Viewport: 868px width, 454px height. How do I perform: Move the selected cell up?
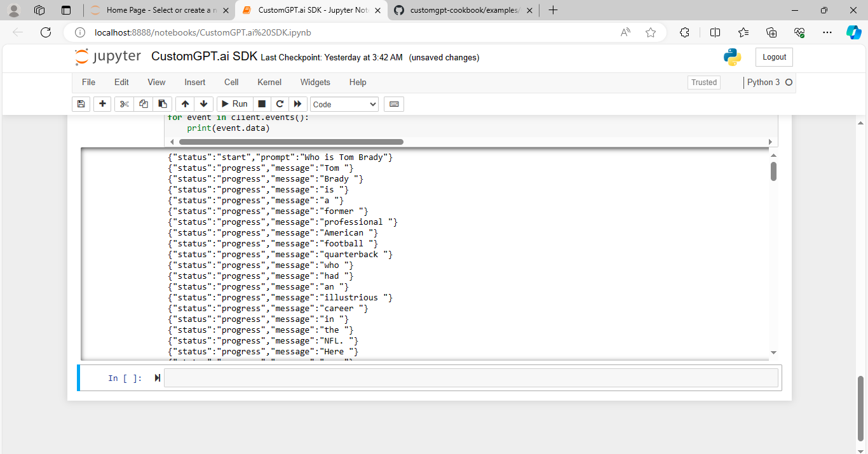[184, 103]
